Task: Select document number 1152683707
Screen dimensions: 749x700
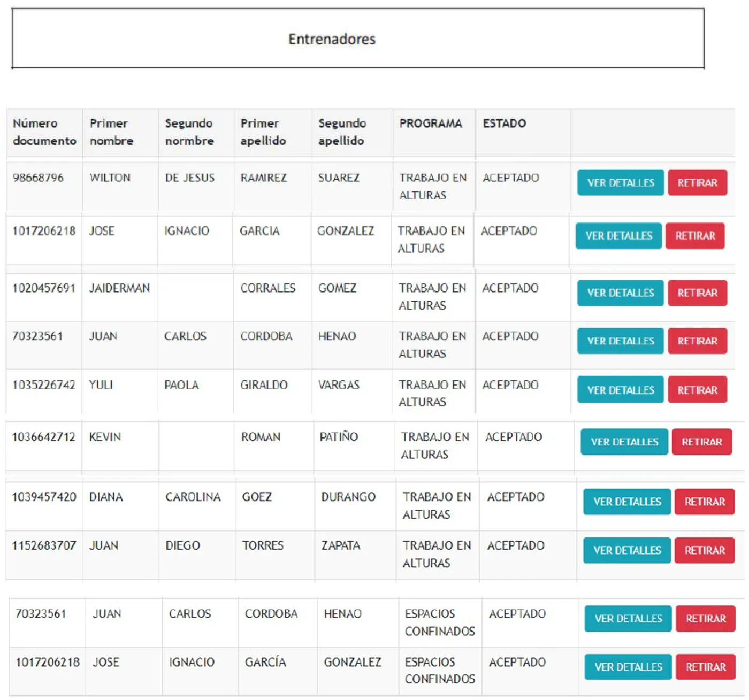Action: (44, 546)
